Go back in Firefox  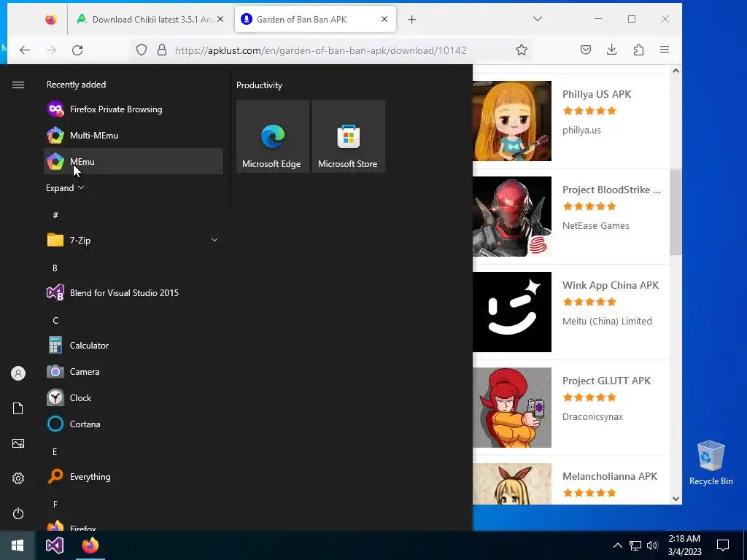25,50
